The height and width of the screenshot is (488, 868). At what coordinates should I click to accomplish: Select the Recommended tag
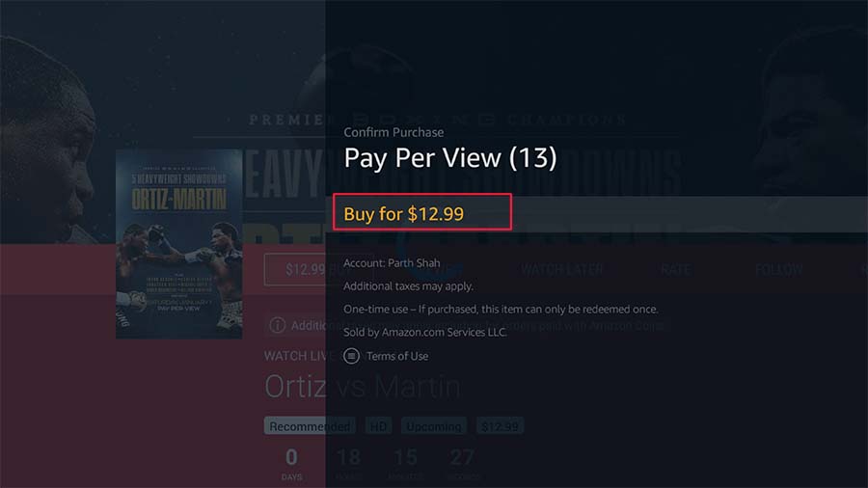point(310,426)
